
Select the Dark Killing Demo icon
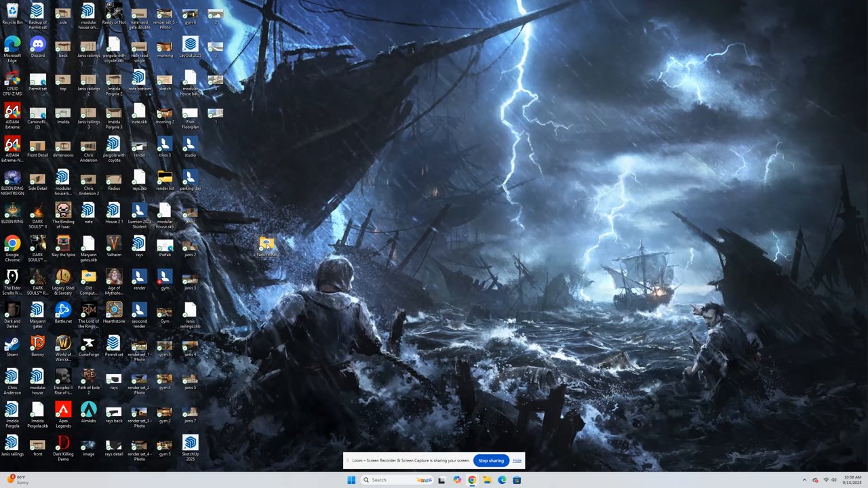coord(63,449)
